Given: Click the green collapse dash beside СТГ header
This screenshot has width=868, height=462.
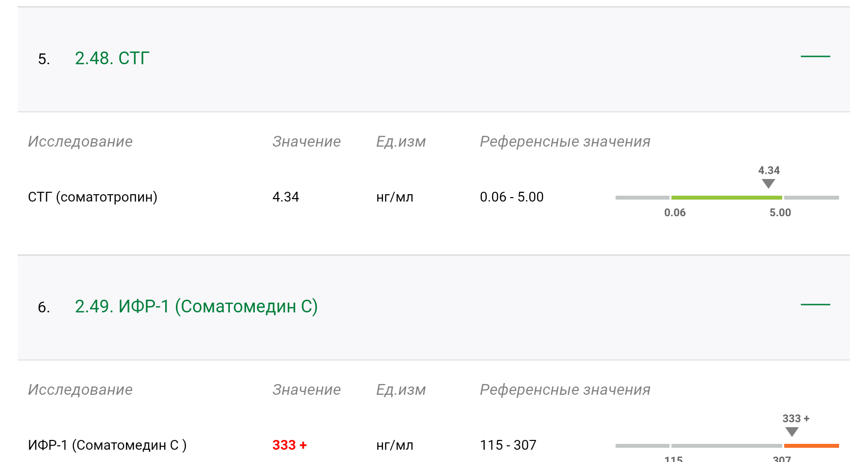Looking at the screenshot, I should (x=815, y=57).
